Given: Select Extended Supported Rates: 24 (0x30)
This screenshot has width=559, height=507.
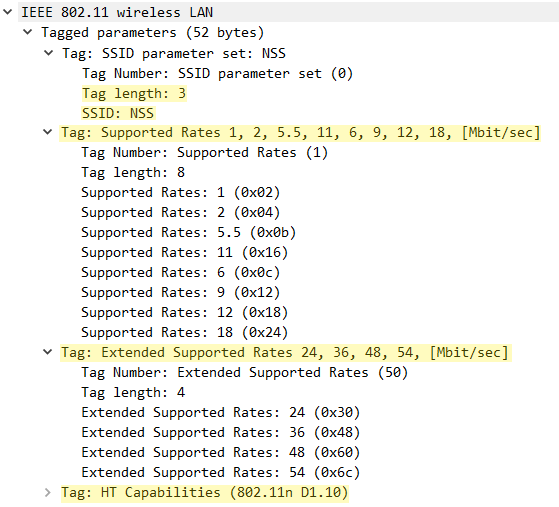Looking at the screenshot, I should coord(221,413).
